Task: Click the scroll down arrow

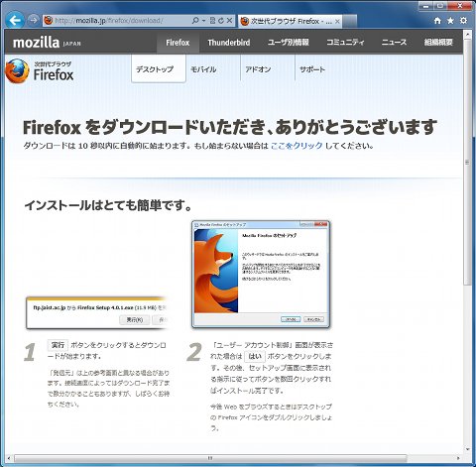Action: point(467,449)
